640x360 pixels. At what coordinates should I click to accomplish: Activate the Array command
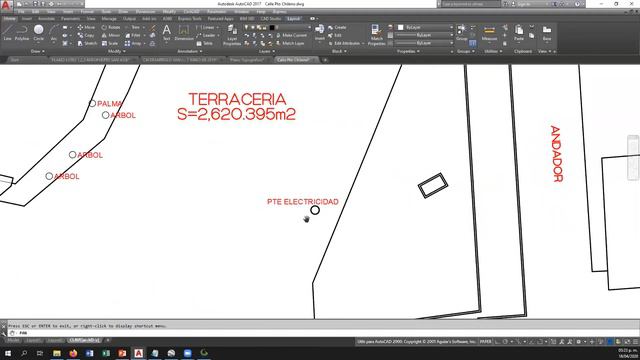[x=134, y=43]
